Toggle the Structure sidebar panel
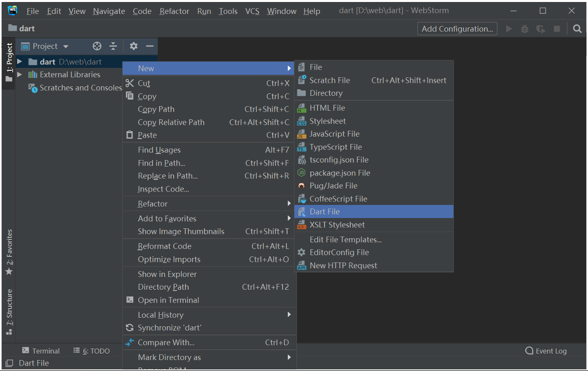The image size is (588, 371). pos(8,309)
